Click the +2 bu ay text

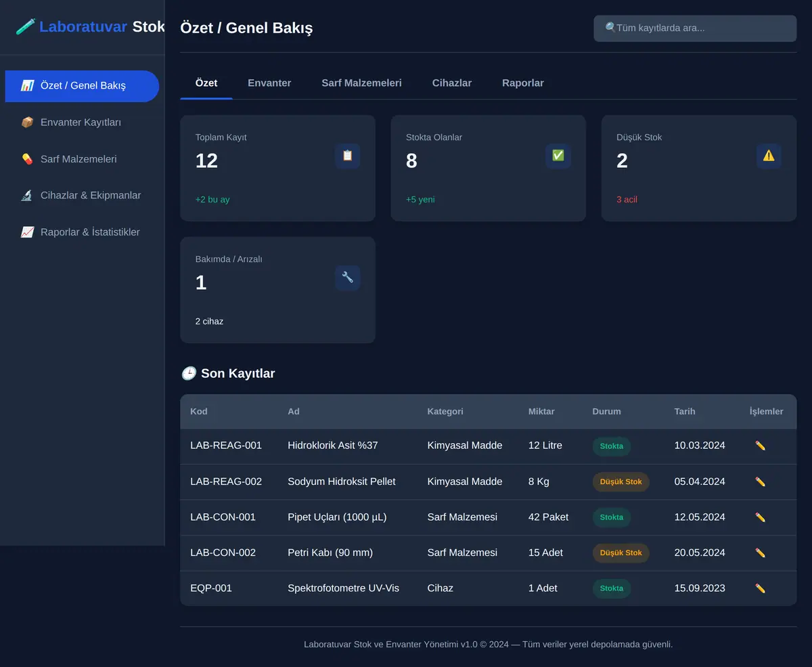point(212,200)
